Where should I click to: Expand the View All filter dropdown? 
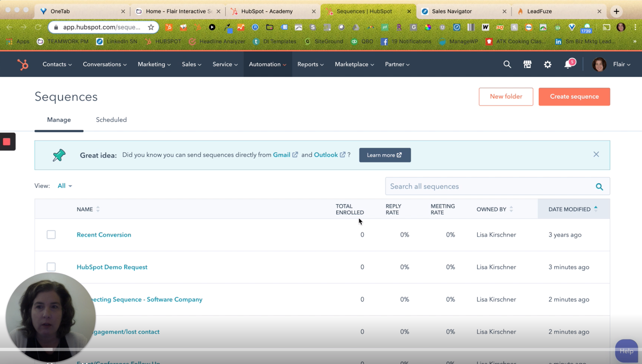click(x=65, y=186)
